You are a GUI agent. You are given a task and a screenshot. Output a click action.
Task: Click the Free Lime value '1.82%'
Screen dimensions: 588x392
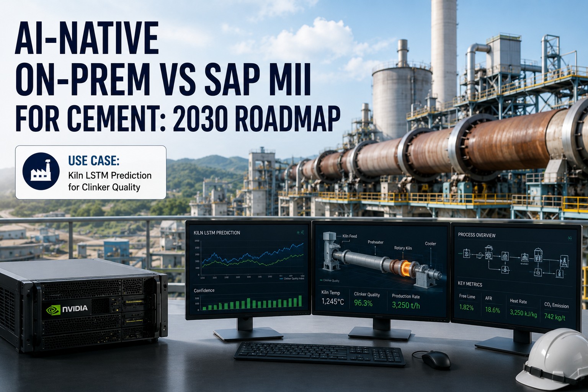point(466,307)
